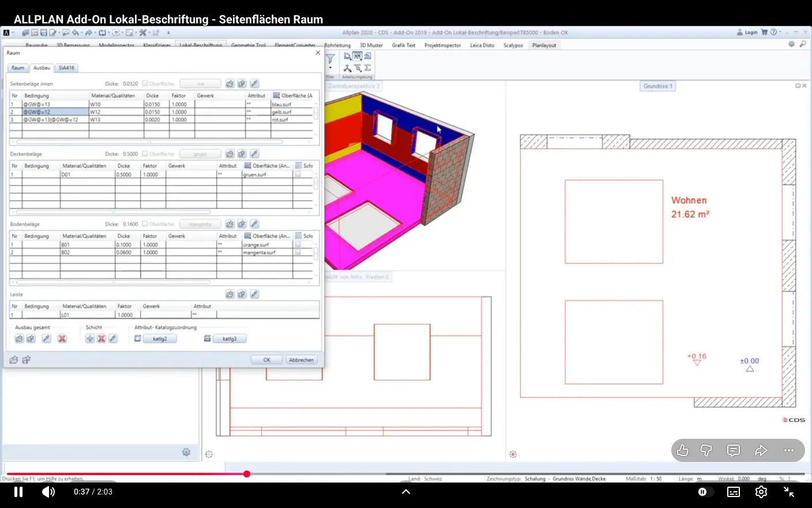Toggle Oberfläche checkbox for Bodenbeläge
The image size is (812, 508).
(145, 224)
